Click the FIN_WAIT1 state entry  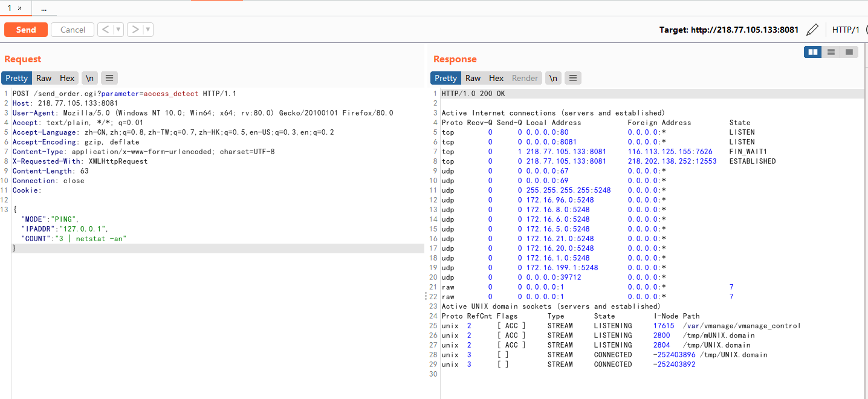tap(748, 152)
